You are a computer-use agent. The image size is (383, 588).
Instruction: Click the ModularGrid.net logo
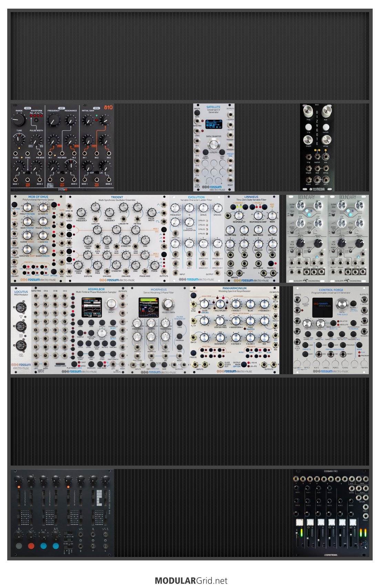point(191,581)
